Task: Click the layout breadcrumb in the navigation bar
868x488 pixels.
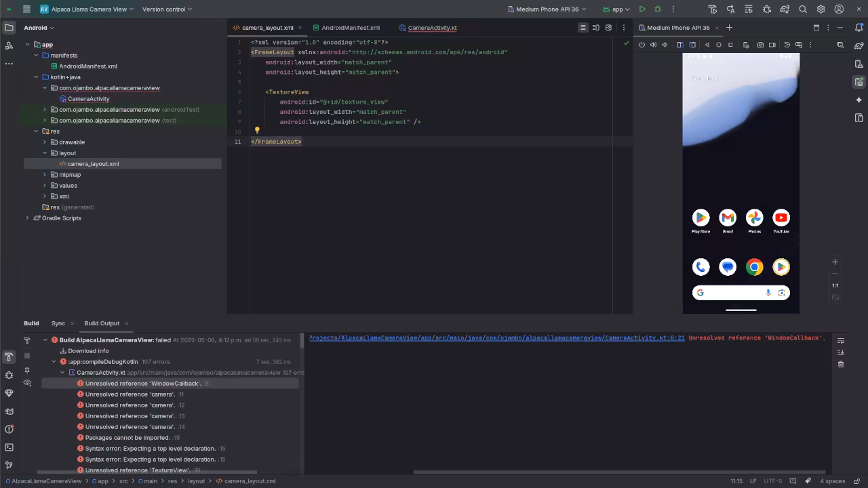Action: [196, 481]
